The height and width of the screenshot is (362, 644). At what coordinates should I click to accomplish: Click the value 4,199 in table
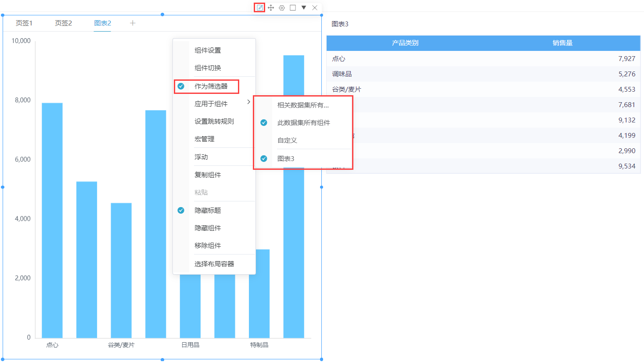point(627,136)
